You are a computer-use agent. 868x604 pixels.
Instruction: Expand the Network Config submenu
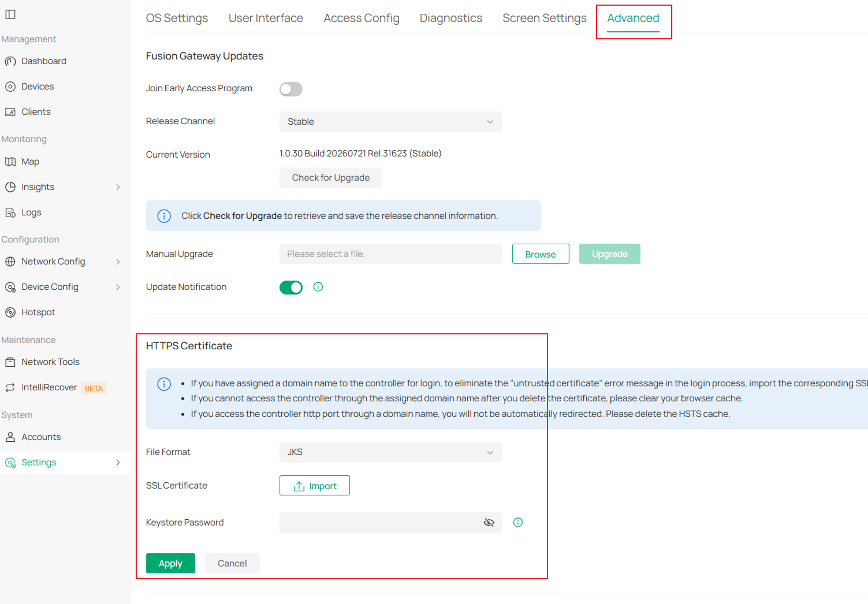click(x=118, y=262)
